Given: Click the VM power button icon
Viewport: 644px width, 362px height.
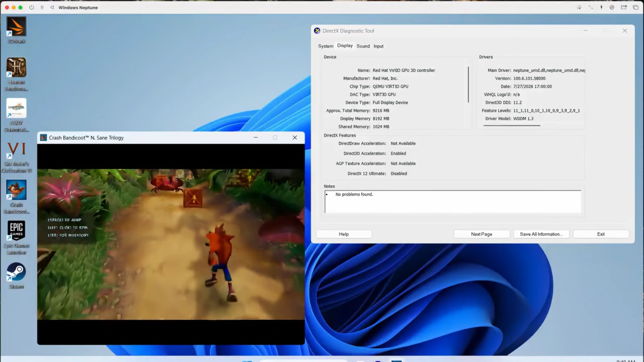Looking at the screenshot, I should pos(32,8).
